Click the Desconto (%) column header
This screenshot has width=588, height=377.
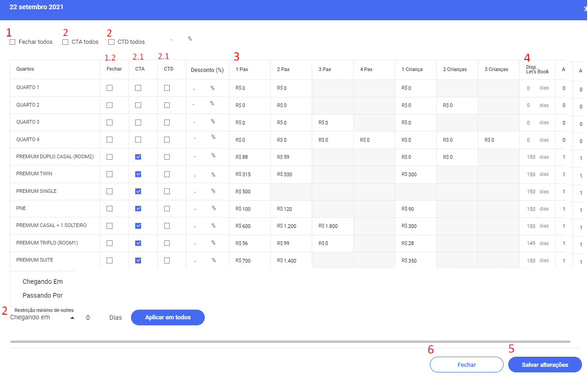tap(207, 70)
